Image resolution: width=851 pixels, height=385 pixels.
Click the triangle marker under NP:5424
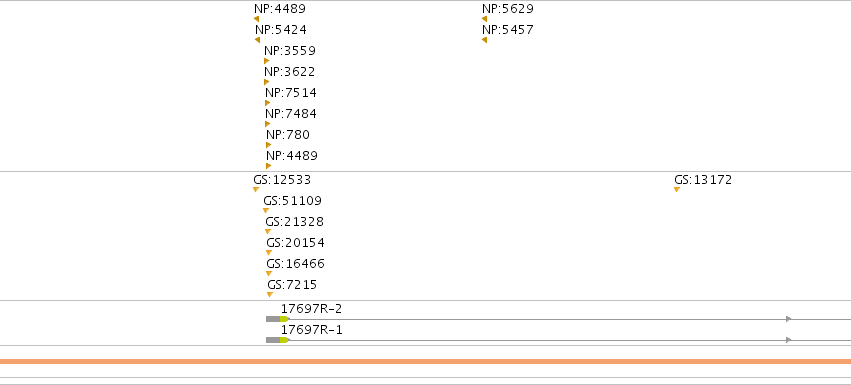point(257,40)
